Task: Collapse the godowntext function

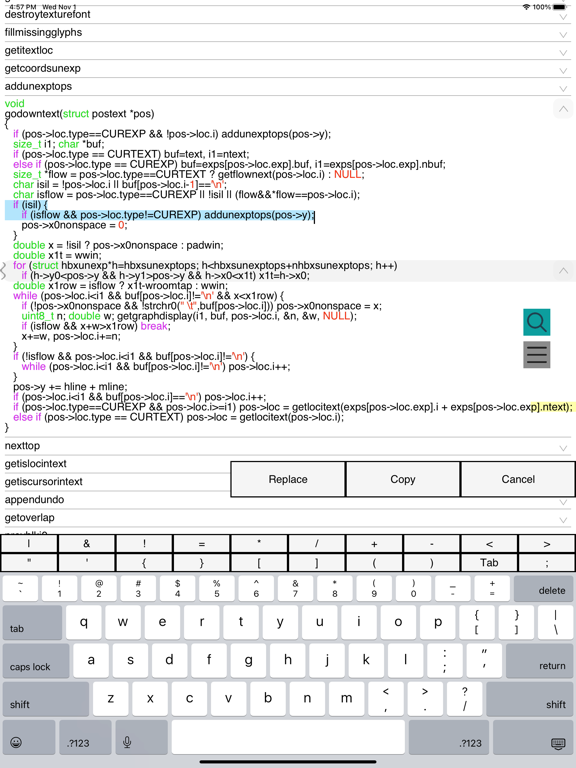Action: coord(563,108)
